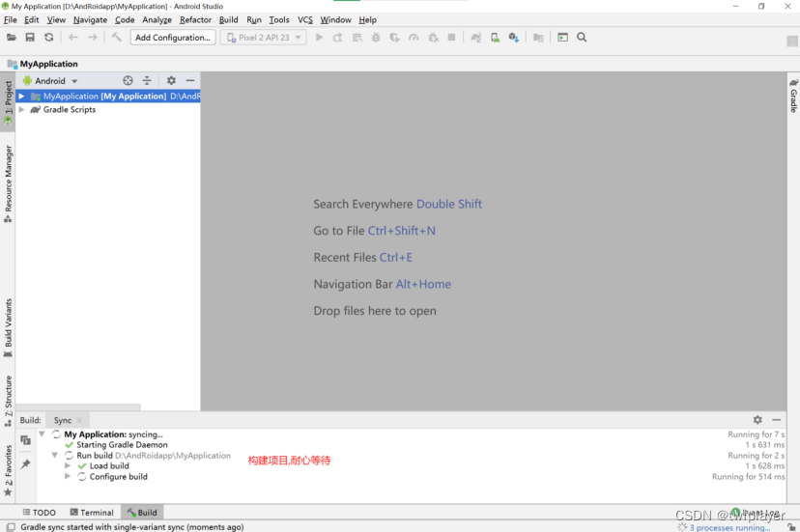Screen dimensions: 800x532
Task: Open the Terminal tool window
Action: point(92,512)
